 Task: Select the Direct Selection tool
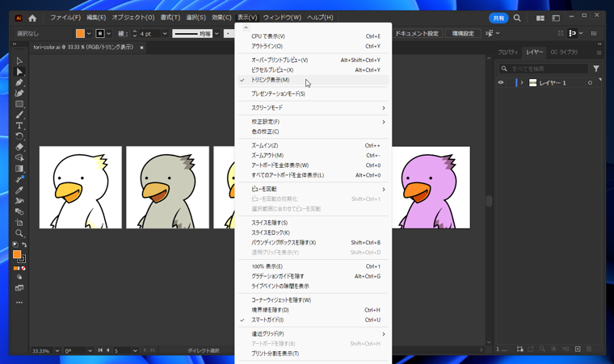click(19, 72)
